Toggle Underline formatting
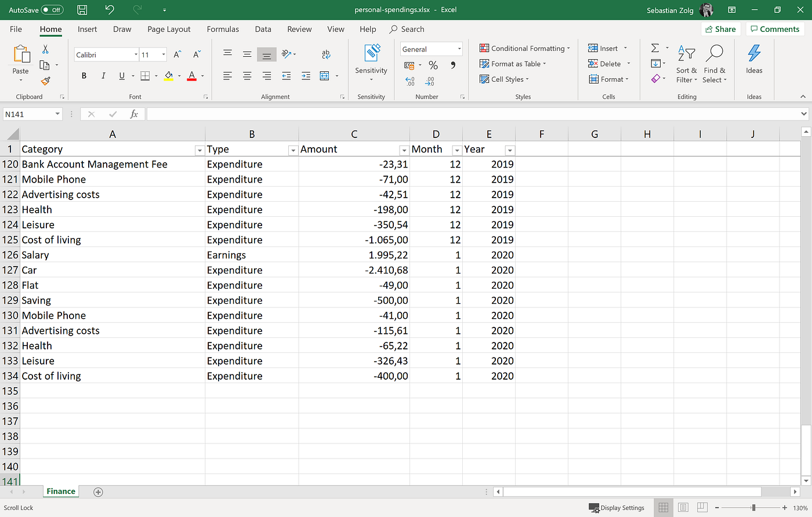812x517 pixels. point(122,76)
